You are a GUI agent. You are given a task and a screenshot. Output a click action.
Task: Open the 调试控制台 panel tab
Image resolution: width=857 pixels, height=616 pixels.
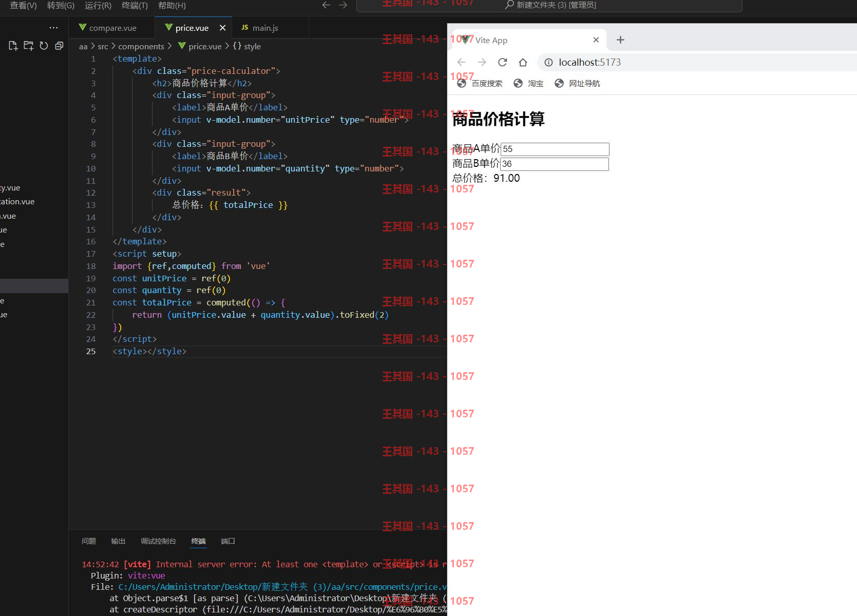[x=158, y=541]
